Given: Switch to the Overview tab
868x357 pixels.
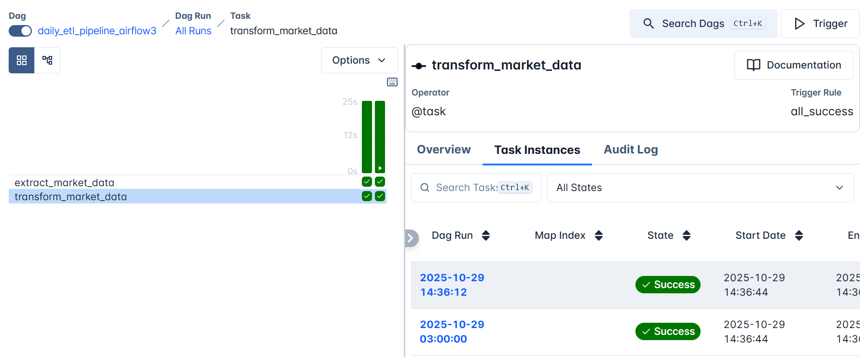Looking at the screenshot, I should (443, 150).
